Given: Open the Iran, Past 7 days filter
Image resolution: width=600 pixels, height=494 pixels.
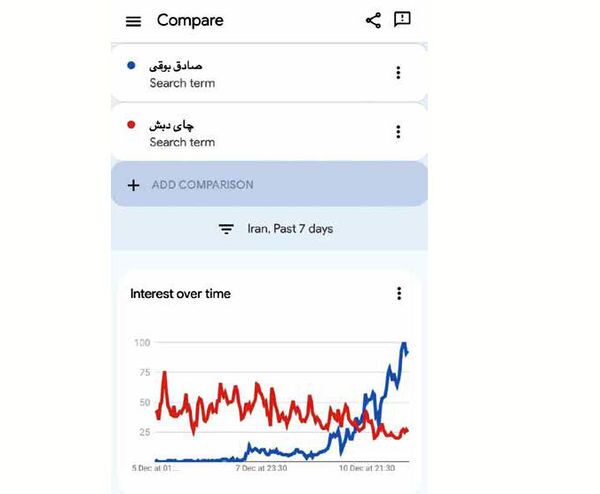Looking at the screenshot, I should coord(290,229).
